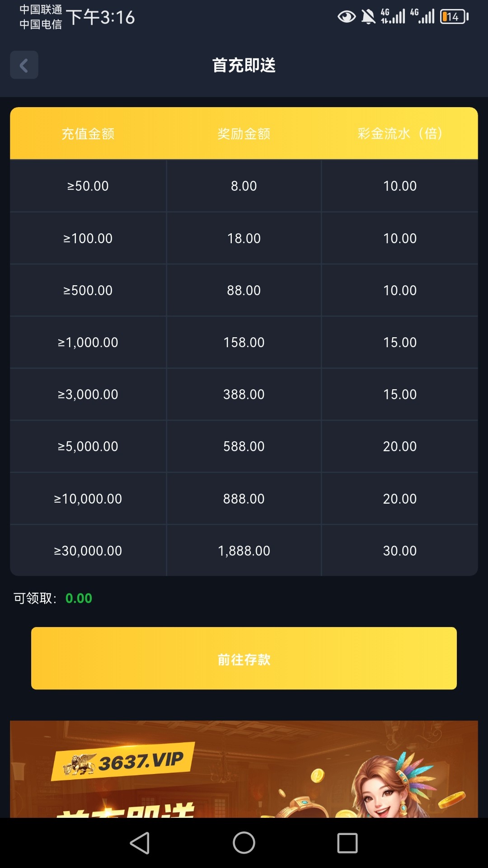Tap the muted bell status icon
488x868 pixels.
[368, 17]
